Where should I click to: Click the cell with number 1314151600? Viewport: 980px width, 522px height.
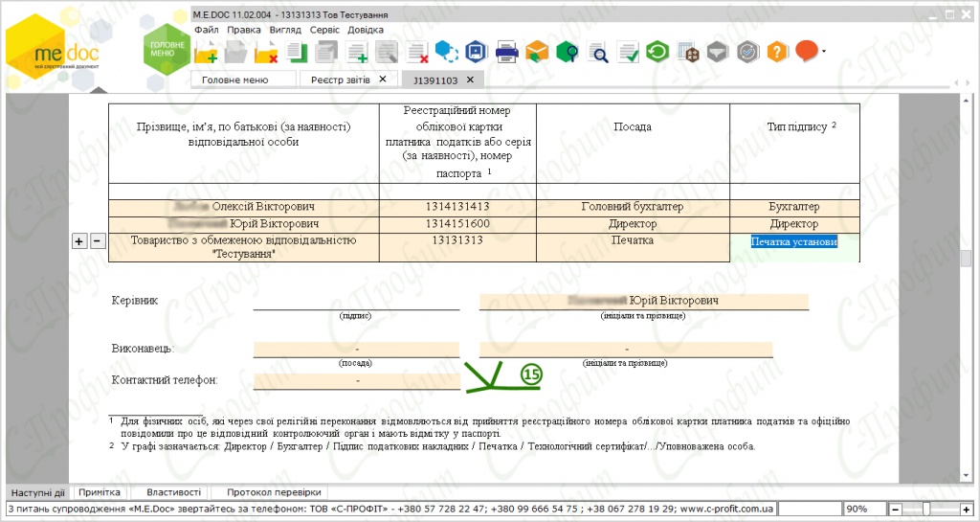[x=457, y=224]
